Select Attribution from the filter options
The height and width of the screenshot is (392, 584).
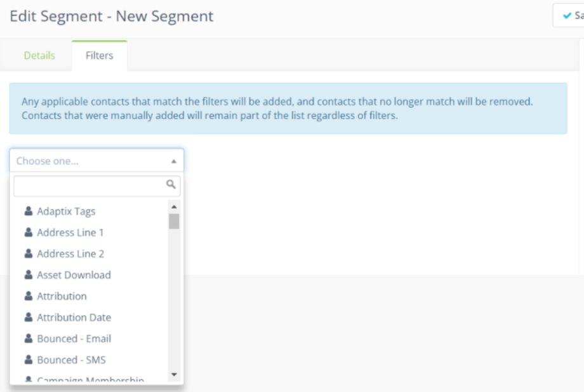point(62,296)
